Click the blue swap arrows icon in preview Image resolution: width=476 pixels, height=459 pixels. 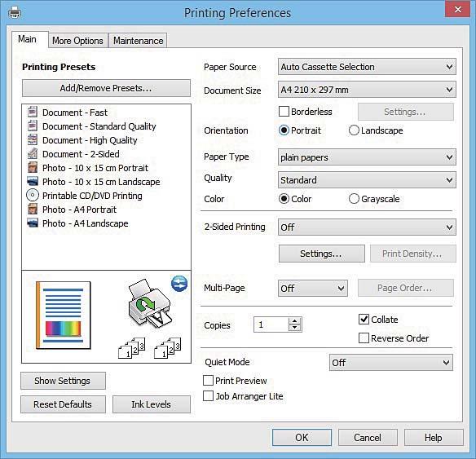[x=179, y=284]
